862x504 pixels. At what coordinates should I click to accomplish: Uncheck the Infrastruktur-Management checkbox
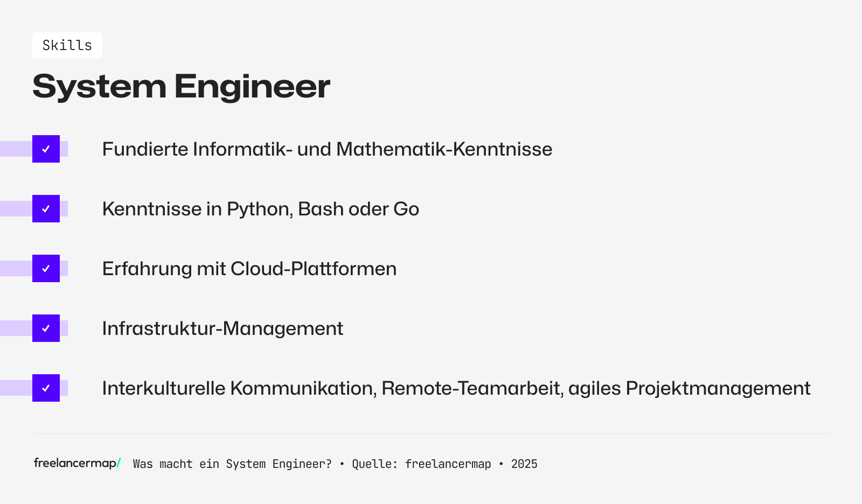point(46,328)
